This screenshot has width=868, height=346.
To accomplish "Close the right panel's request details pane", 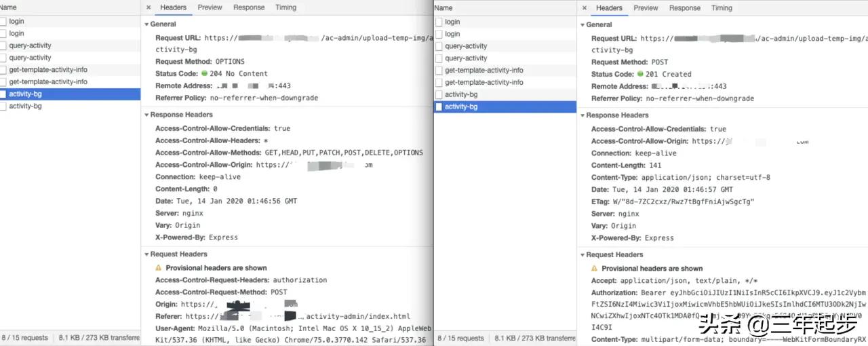I will [x=585, y=8].
